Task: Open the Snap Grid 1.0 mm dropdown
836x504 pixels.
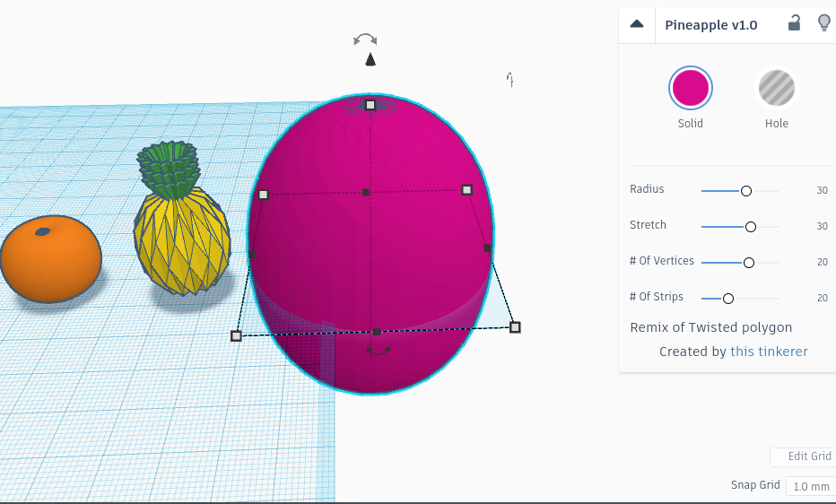Action: (811, 486)
